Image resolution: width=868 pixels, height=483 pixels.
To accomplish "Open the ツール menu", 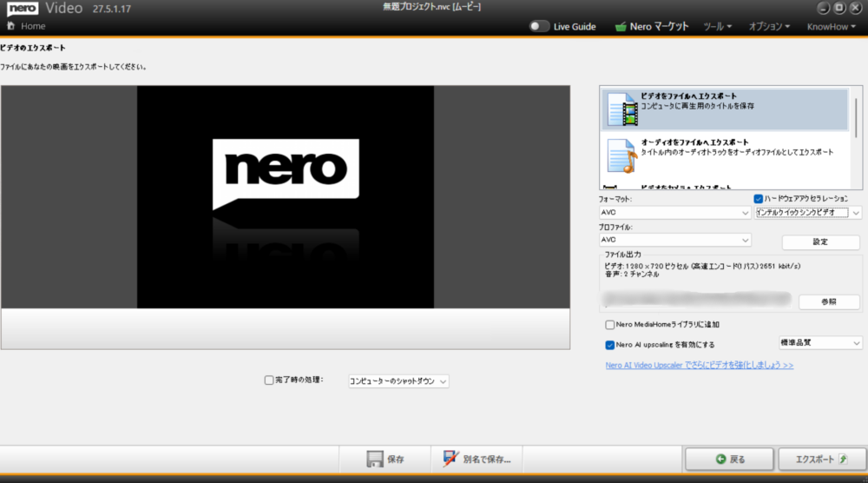I will 717,27.
